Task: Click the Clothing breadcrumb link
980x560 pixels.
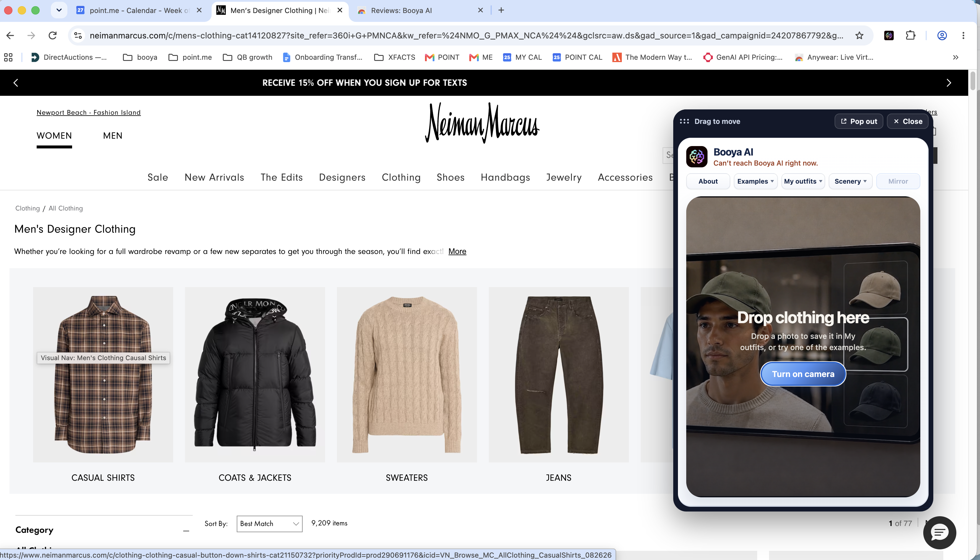Action: 27,208
